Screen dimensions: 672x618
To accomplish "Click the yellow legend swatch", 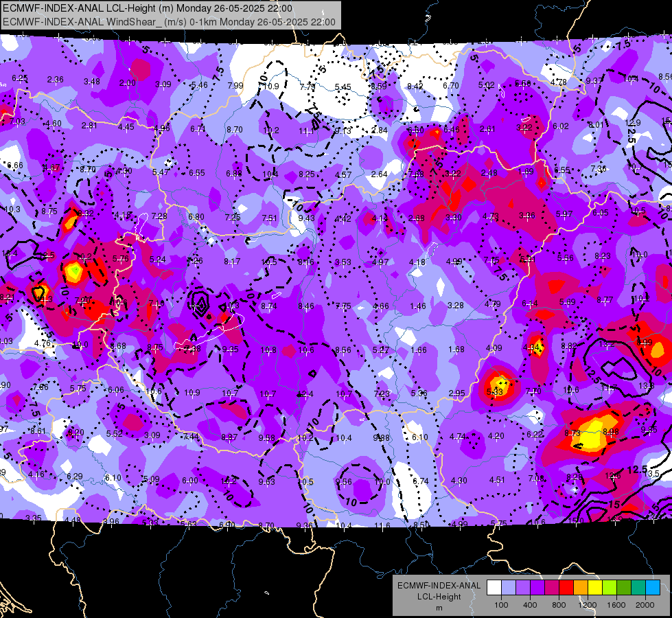I will [595, 588].
